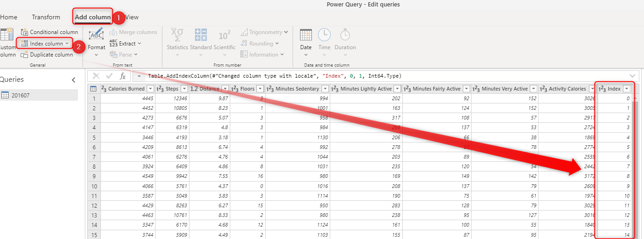Collapse the Queries pane
This screenshot has height=239, width=644.
click(74, 80)
